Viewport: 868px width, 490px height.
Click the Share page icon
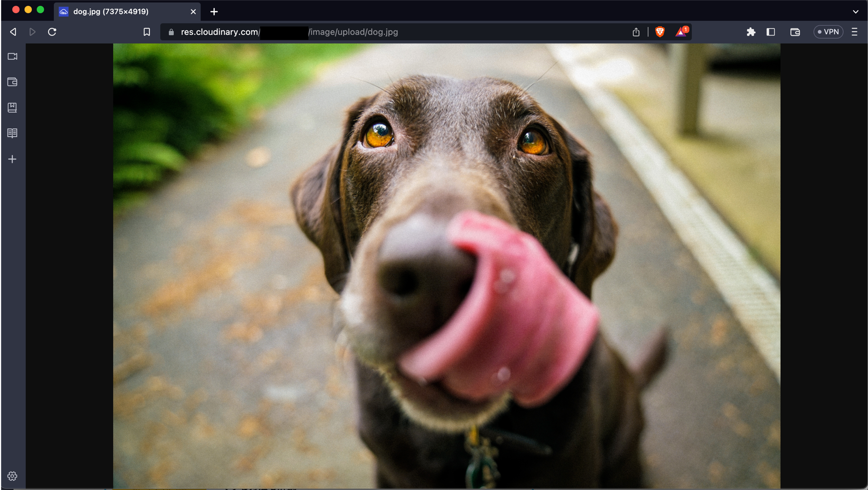636,32
